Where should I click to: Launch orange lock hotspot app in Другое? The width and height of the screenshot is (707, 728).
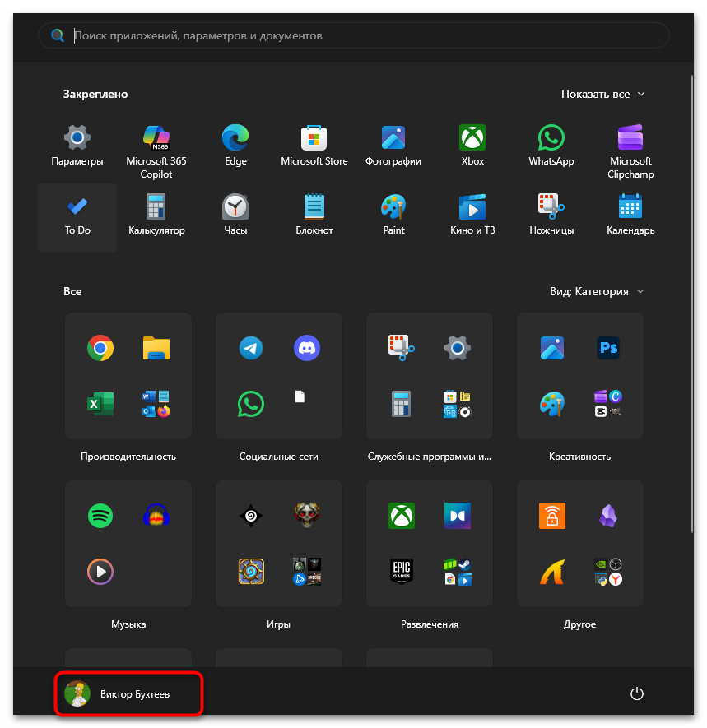point(551,515)
